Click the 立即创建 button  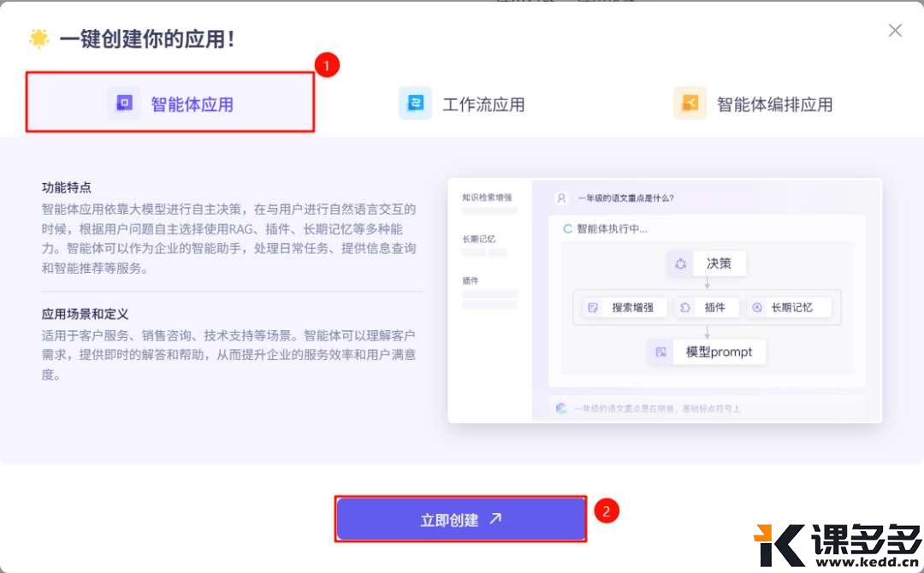(460, 517)
